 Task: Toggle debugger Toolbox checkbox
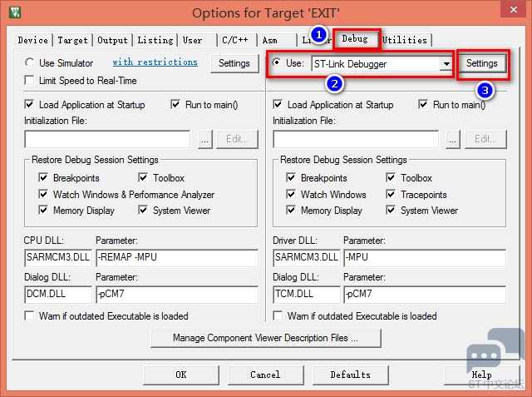pos(391,177)
